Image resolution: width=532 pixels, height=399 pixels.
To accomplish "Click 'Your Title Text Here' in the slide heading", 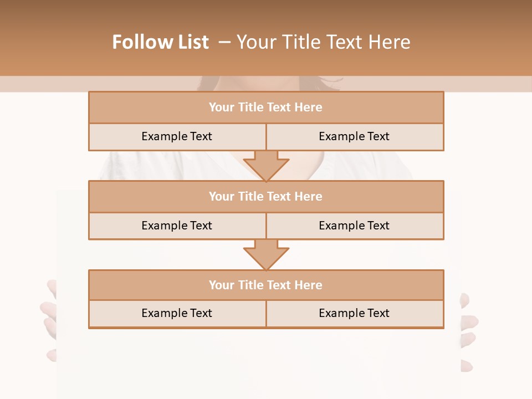I will point(323,42).
